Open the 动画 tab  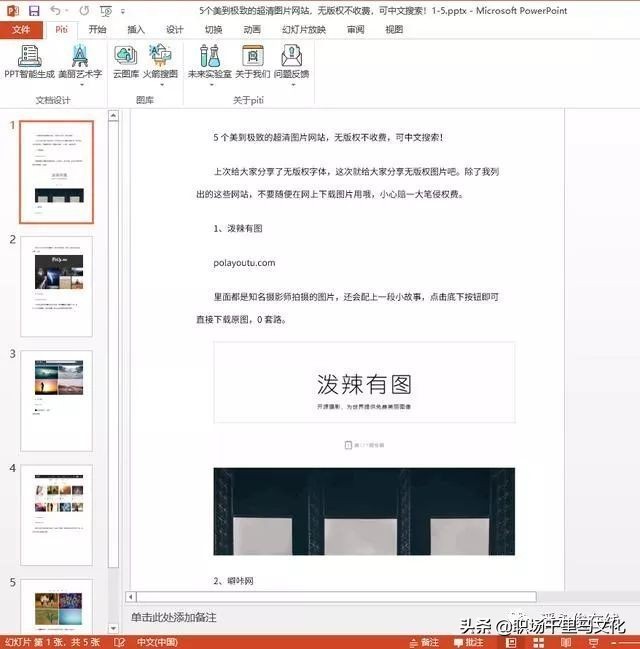tap(252, 30)
